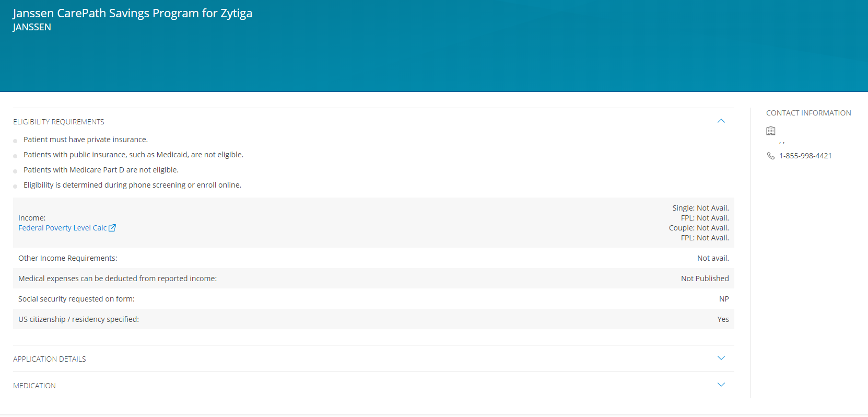
Task: Click the 'Social security requested on form' row
Action: [76, 299]
